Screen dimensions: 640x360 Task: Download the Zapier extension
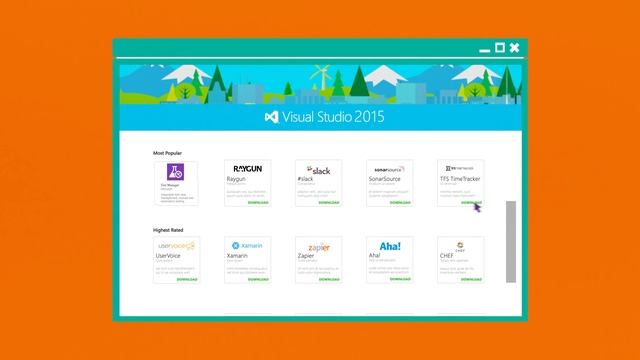[x=329, y=279]
